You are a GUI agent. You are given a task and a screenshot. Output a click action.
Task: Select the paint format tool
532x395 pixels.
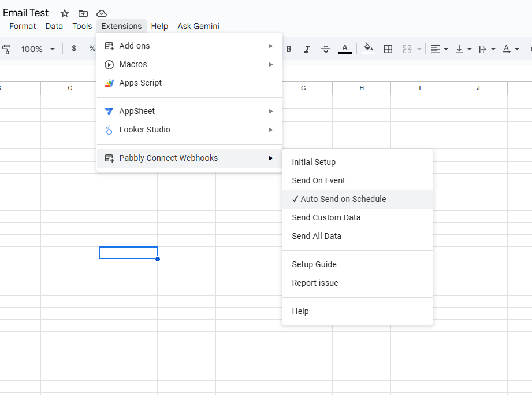[7, 49]
